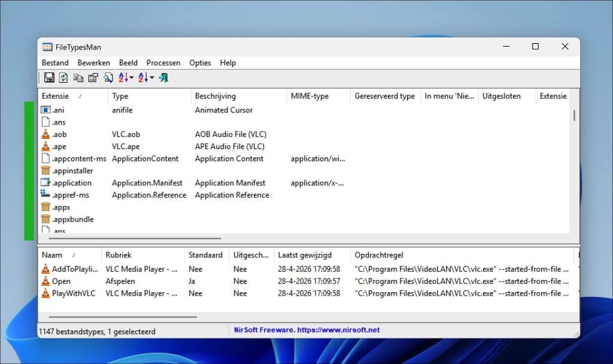This screenshot has height=364, width=613.
Task: Sort by Uitgesloten column header
Action: 506,96
